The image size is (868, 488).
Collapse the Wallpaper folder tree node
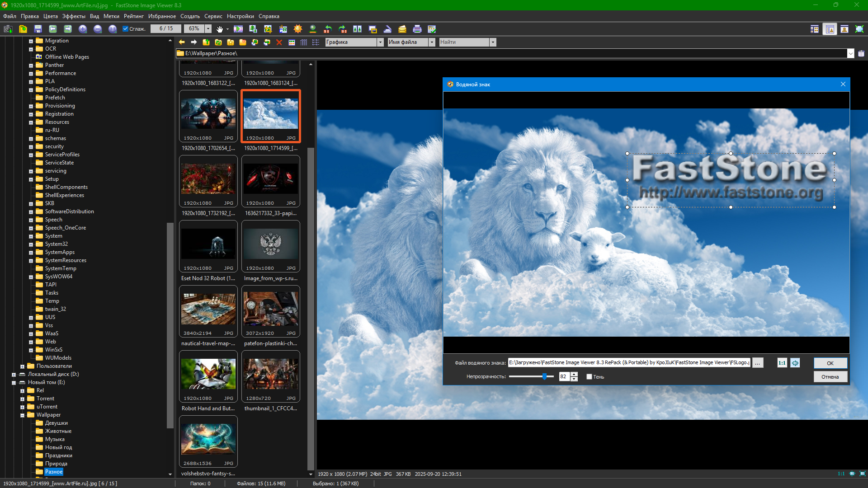(x=22, y=415)
